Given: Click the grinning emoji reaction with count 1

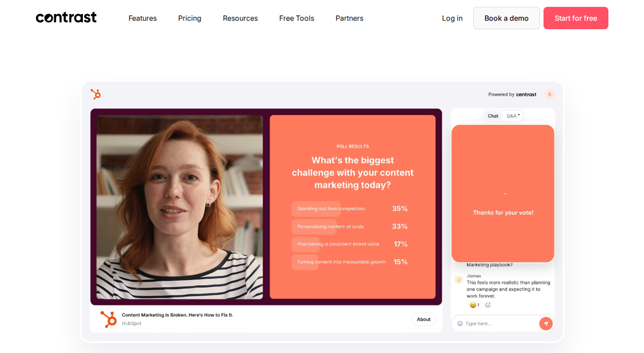Looking at the screenshot, I should (x=474, y=305).
